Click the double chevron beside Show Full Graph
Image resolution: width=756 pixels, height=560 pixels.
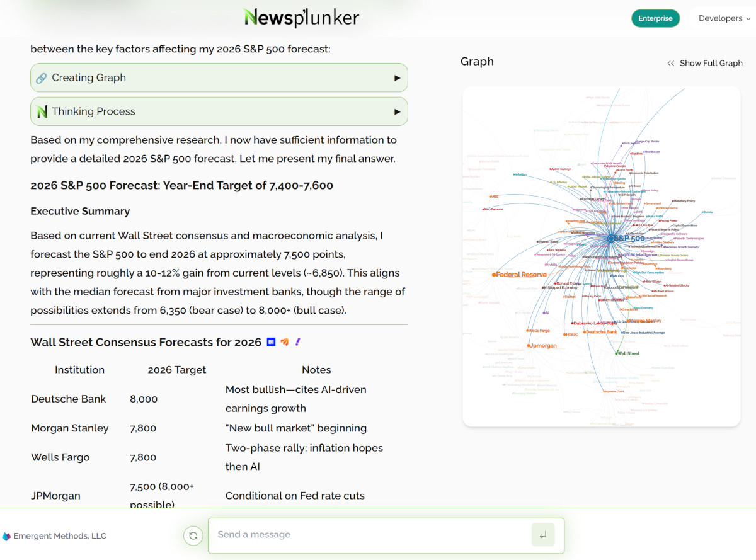coord(671,63)
